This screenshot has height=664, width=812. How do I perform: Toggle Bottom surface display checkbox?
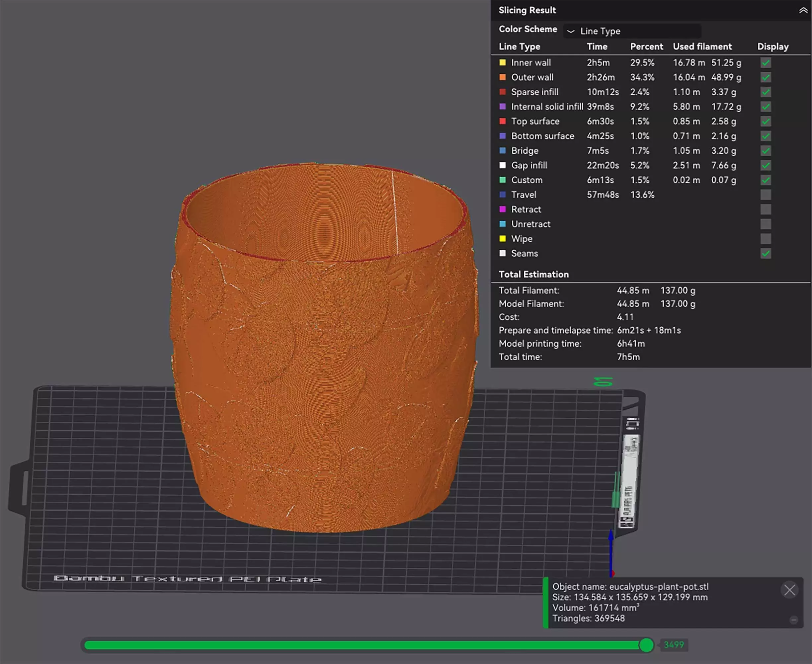click(x=765, y=136)
